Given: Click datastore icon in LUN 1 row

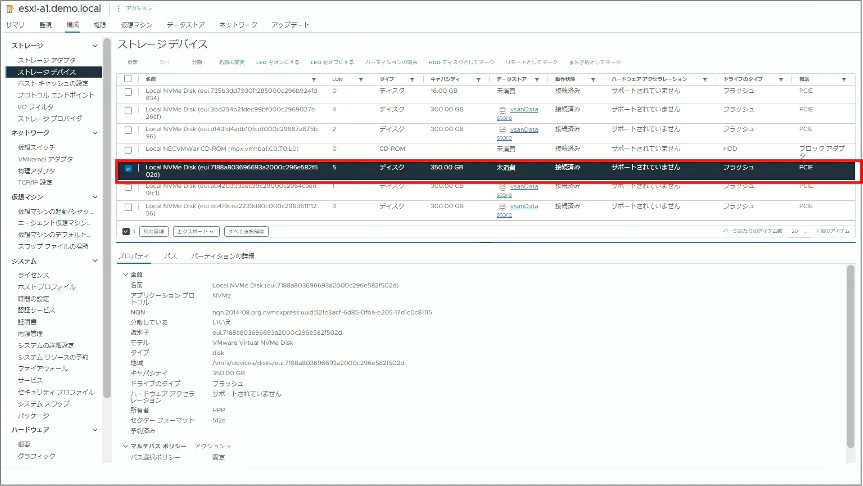Looking at the screenshot, I should (502, 187).
